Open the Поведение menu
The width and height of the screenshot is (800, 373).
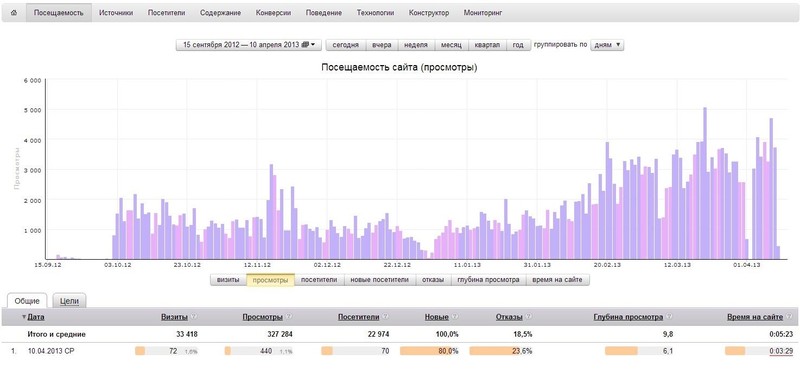[324, 13]
